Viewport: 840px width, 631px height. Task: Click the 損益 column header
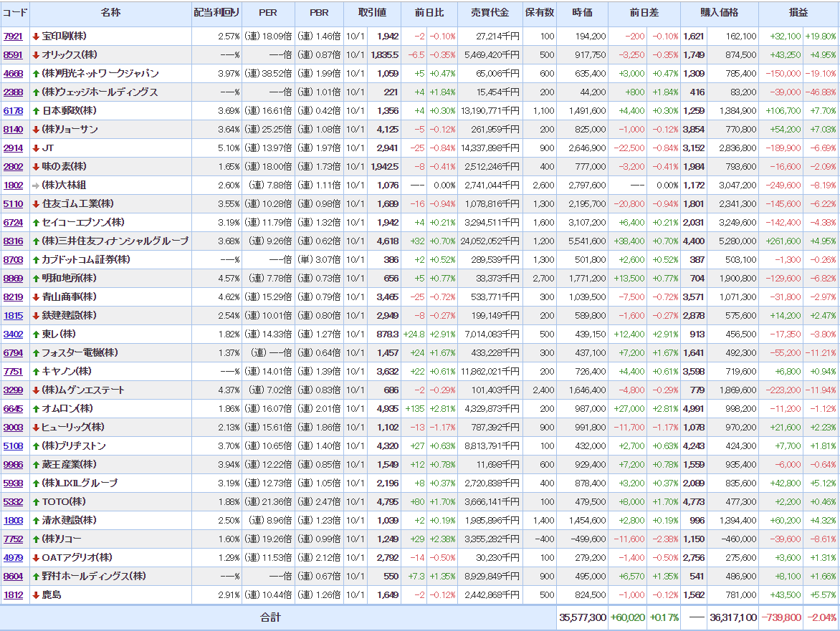coord(798,13)
